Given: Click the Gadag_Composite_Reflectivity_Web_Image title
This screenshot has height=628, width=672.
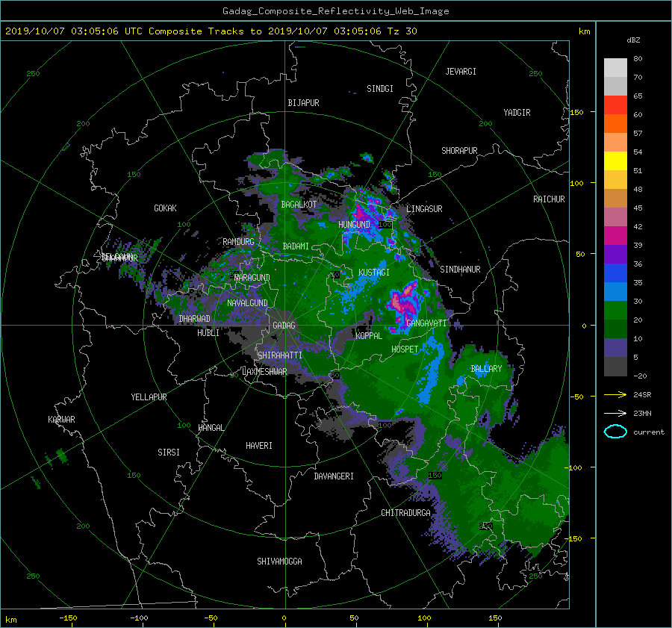Looking at the screenshot, I should point(335,11).
